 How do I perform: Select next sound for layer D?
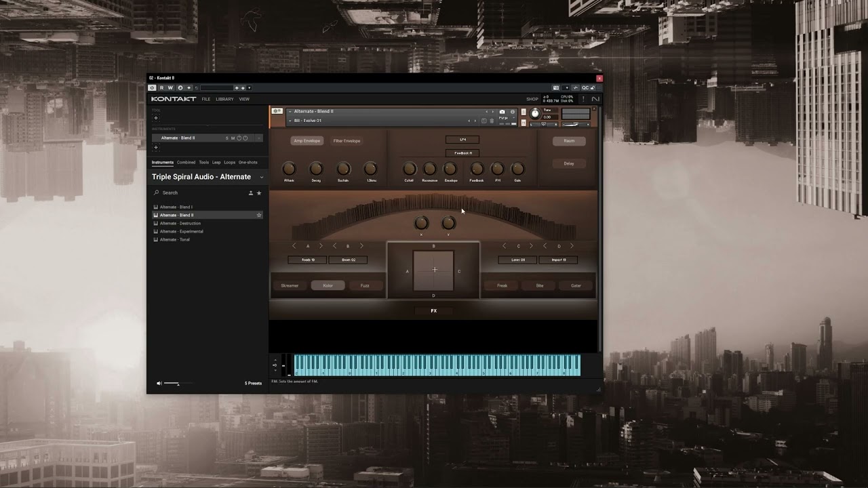[572, 246]
